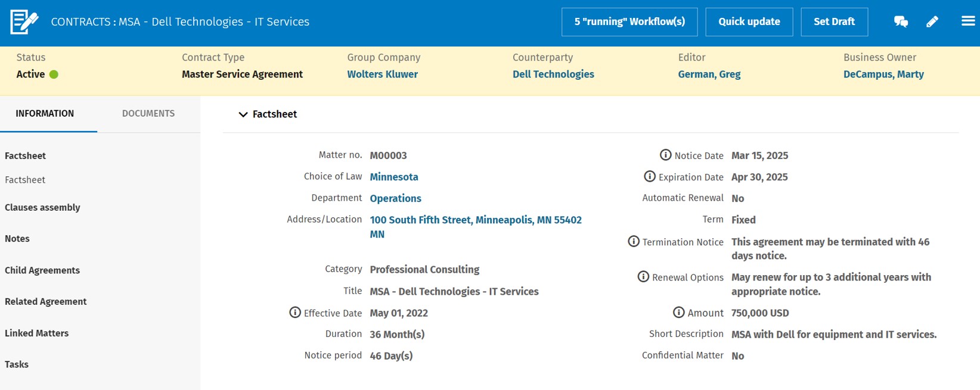980x390 pixels.
Task: Click the Set Draft button
Action: click(x=834, y=22)
